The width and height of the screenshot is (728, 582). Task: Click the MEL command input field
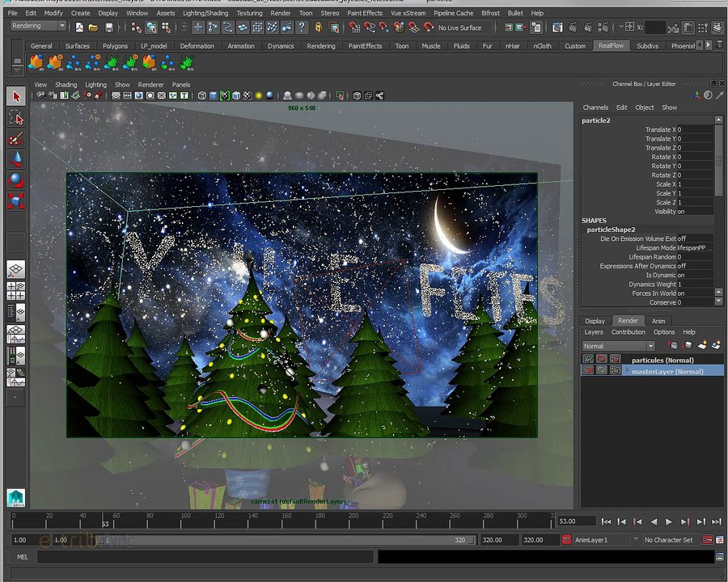point(205,556)
